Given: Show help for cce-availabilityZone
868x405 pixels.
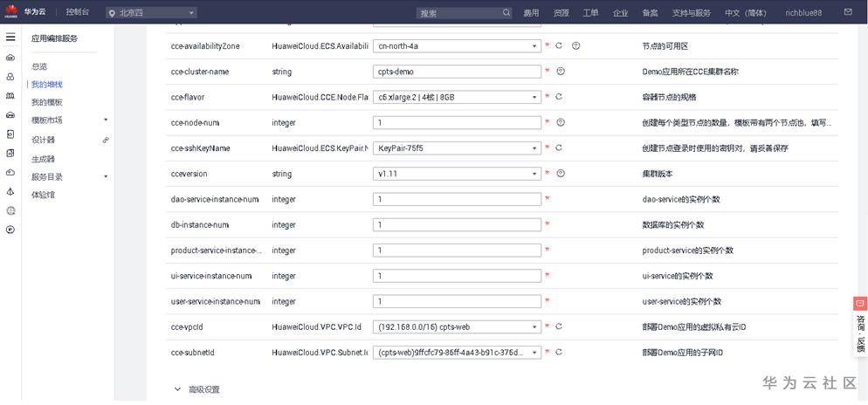Looking at the screenshot, I should [575, 46].
